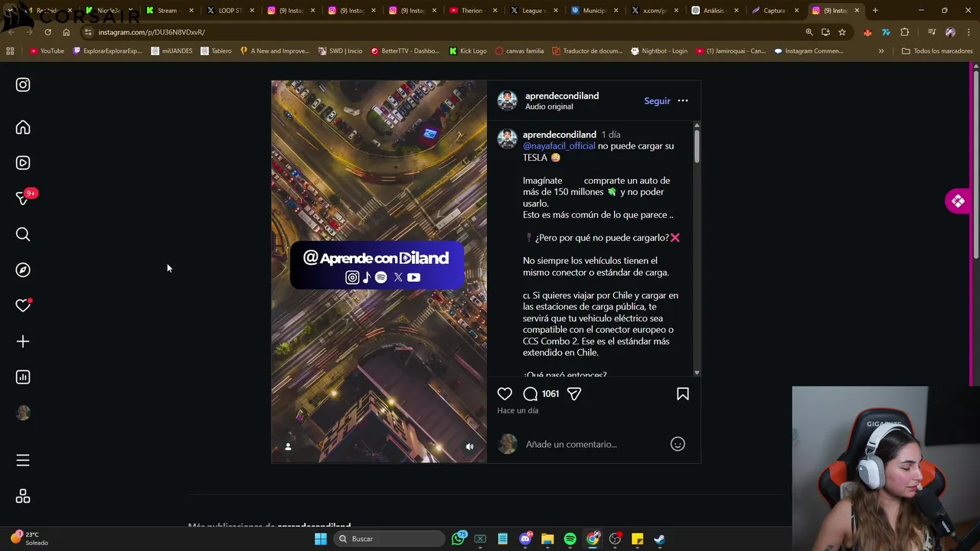The image size is (980, 551).
Task: Open the Todos los marcadores folder
Action: coord(937,51)
